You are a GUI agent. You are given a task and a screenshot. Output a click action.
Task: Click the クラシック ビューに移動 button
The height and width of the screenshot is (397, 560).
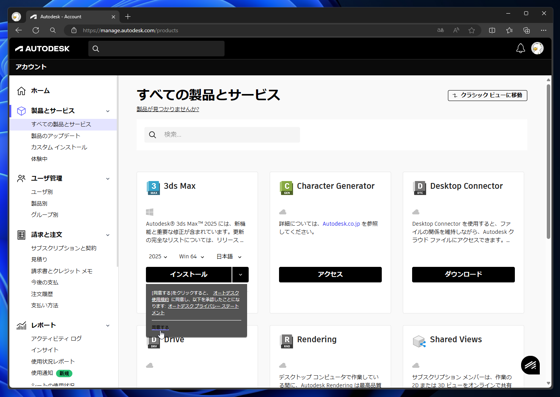pos(488,95)
